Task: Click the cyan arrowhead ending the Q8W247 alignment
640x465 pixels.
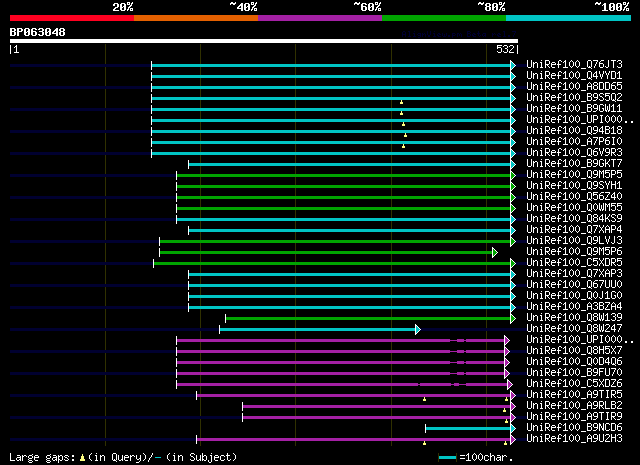Action: [x=418, y=329]
